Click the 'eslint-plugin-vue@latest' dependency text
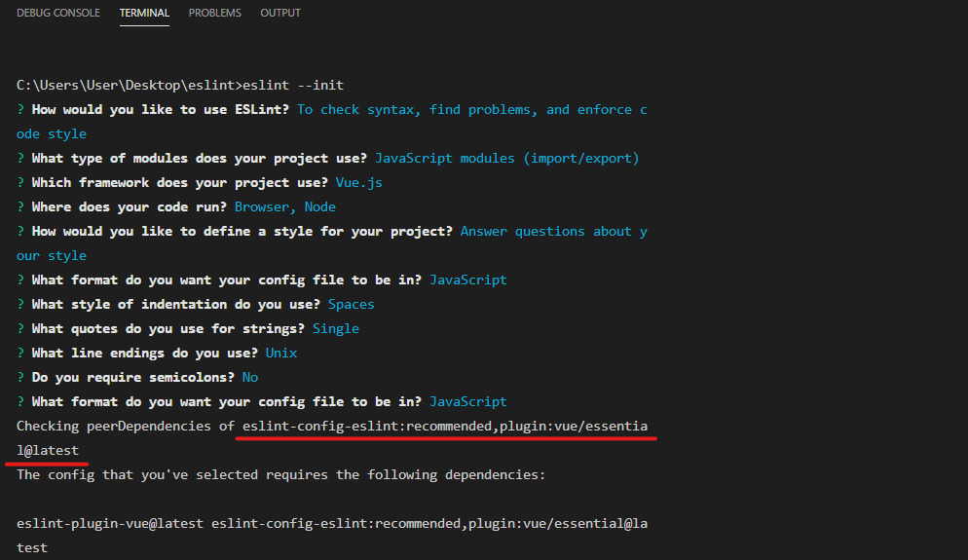Image resolution: width=968 pixels, height=560 pixels. click(110, 524)
